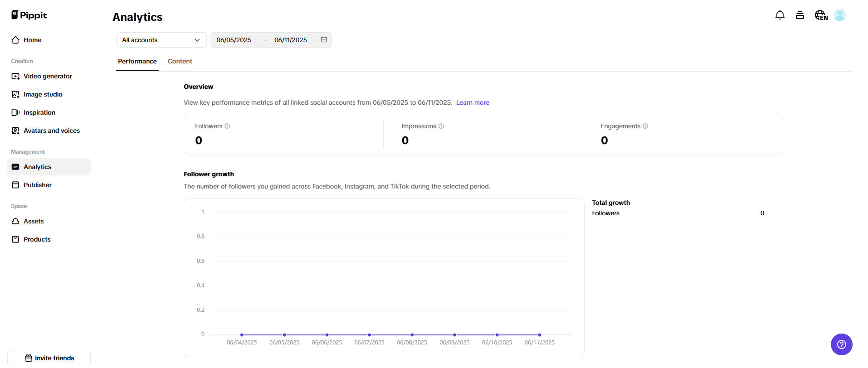The image size is (868, 368).
Task: Click the Management section label
Action: [x=28, y=152]
